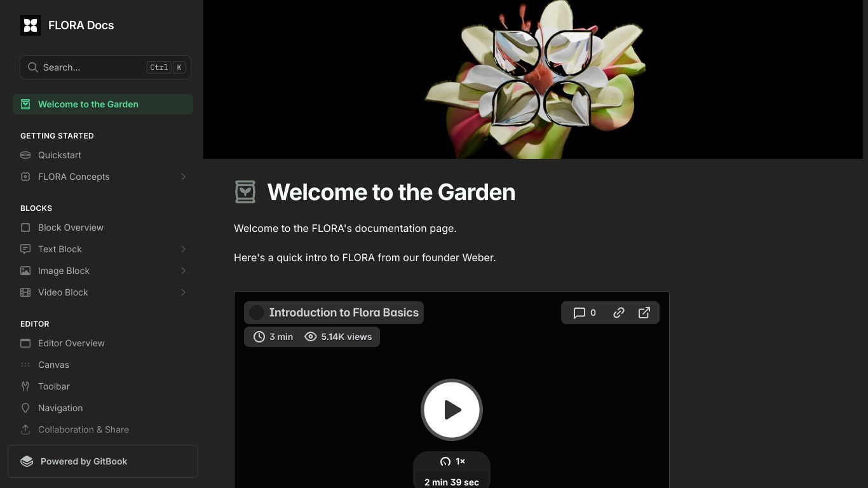868x488 pixels.
Task: Click the comment count 0
Action: tap(593, 313)
